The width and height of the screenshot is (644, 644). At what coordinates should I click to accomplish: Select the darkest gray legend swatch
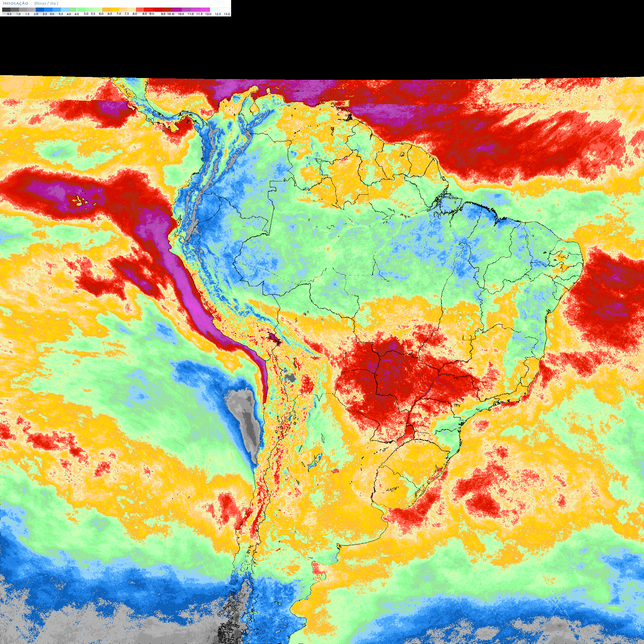(x=6, y=10)
